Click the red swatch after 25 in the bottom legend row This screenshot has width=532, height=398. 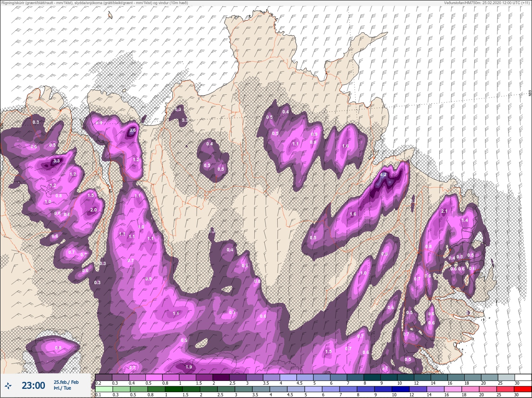tap(523, 389)
